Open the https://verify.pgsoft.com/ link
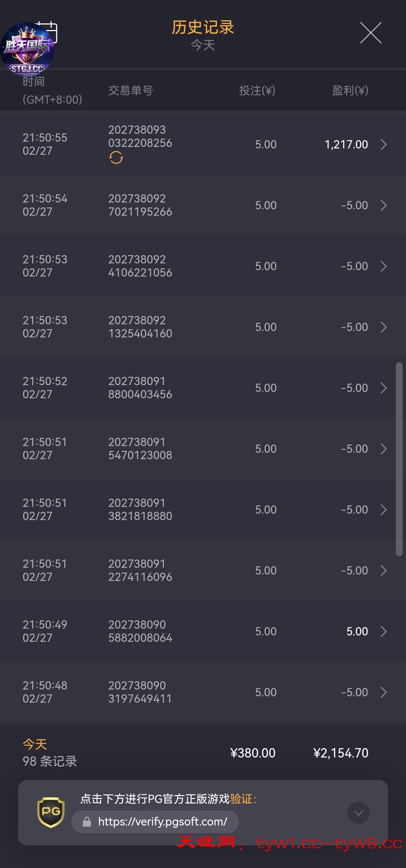The width and height of the screenshot is (406, 868). [x=162, y=822]
